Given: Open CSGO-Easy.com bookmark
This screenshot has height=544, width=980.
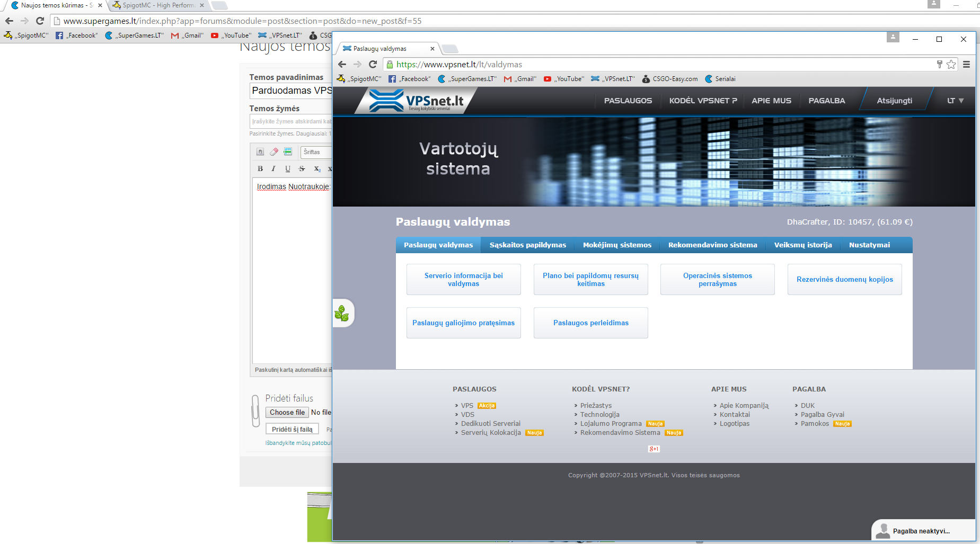Looking at the screenshot, I should (670, 79).
